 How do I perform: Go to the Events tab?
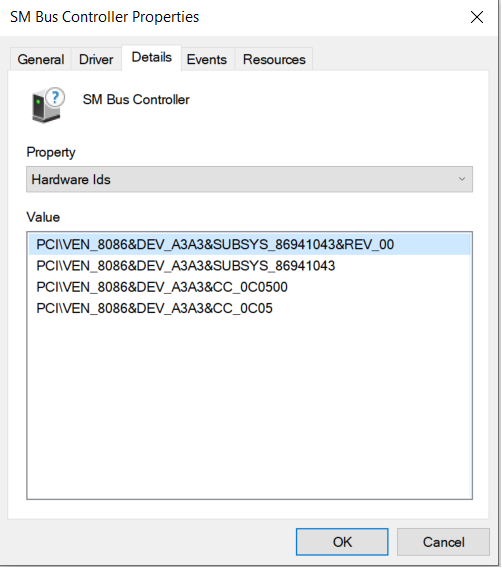pos(207,59)
